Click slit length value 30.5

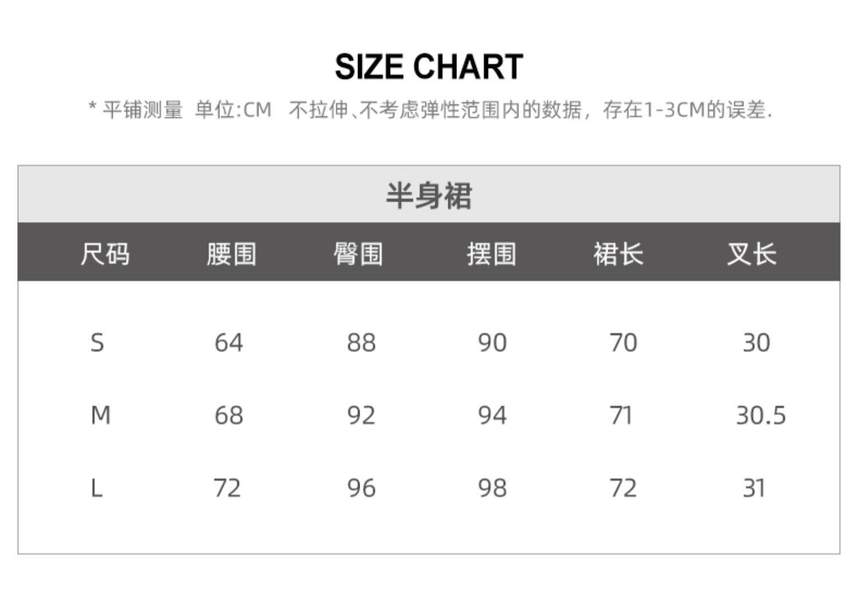pyautogui.click(x=761, y=415)
